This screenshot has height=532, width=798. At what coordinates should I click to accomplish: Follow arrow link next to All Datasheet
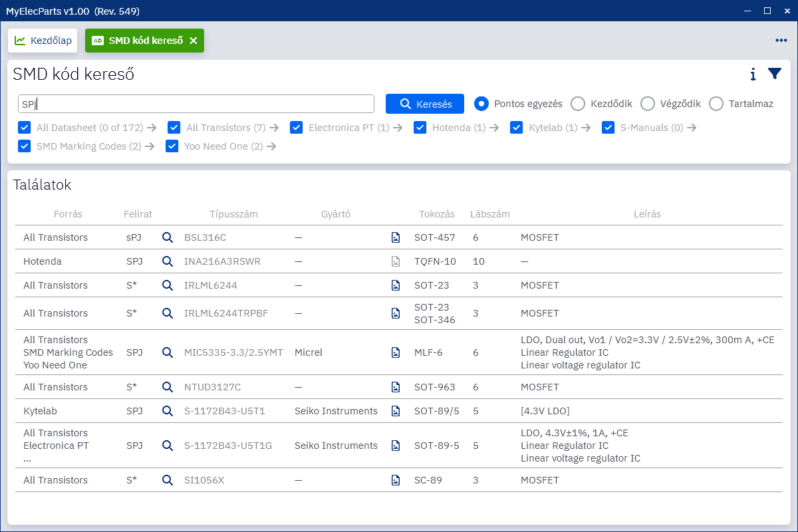coord(152,128)
